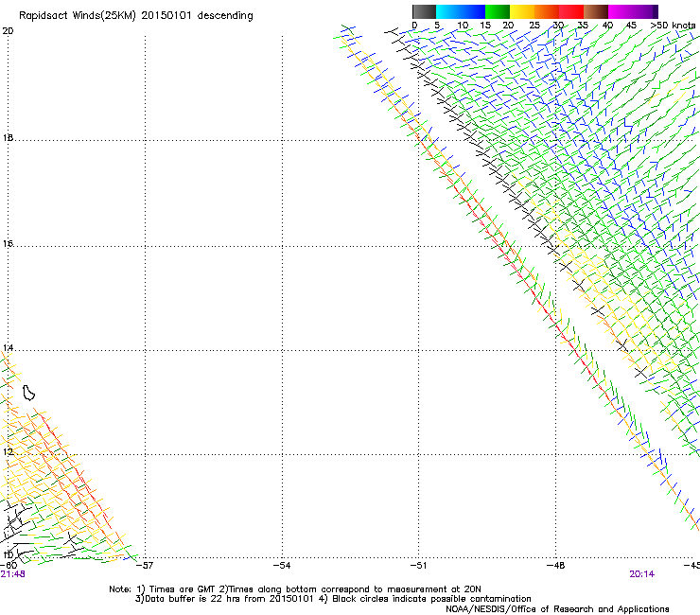Click the longitude label -57

(x=145, y=565)
